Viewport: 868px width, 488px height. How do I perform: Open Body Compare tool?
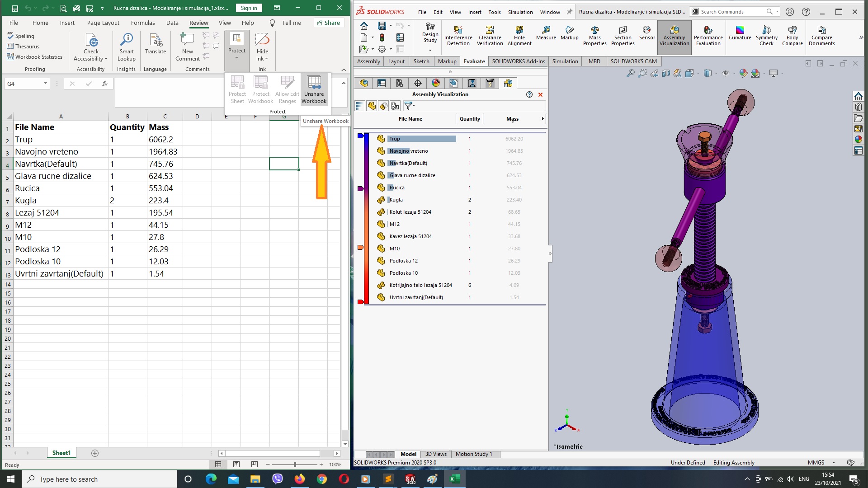click(792, 36)
